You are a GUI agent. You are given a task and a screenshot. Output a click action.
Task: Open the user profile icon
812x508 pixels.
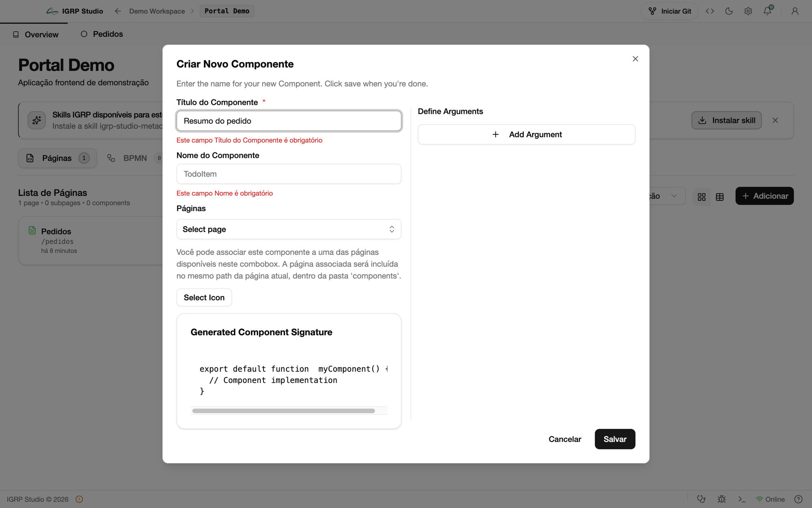[795, 11]
